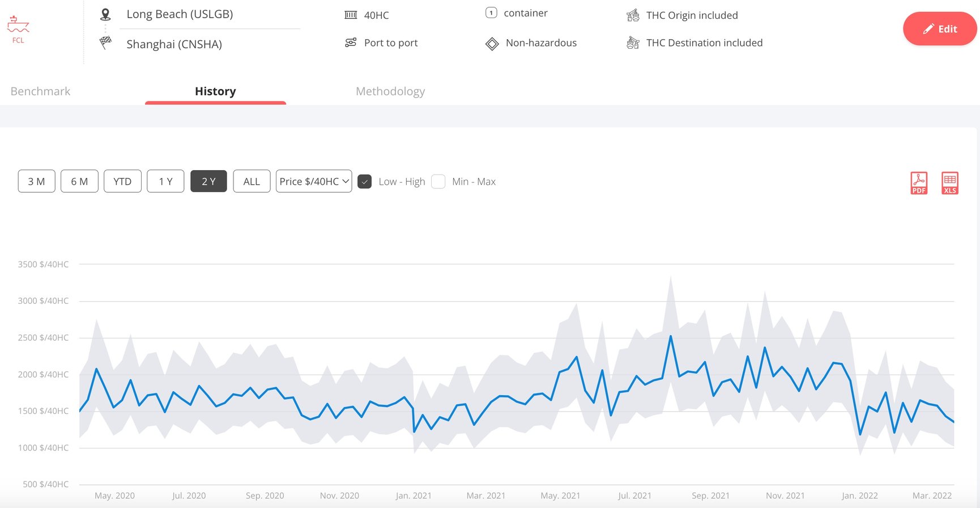Viewport: 980px width, 508px height.
Task: Switch to the Benchmark tab
Action: tap(40, 91)
